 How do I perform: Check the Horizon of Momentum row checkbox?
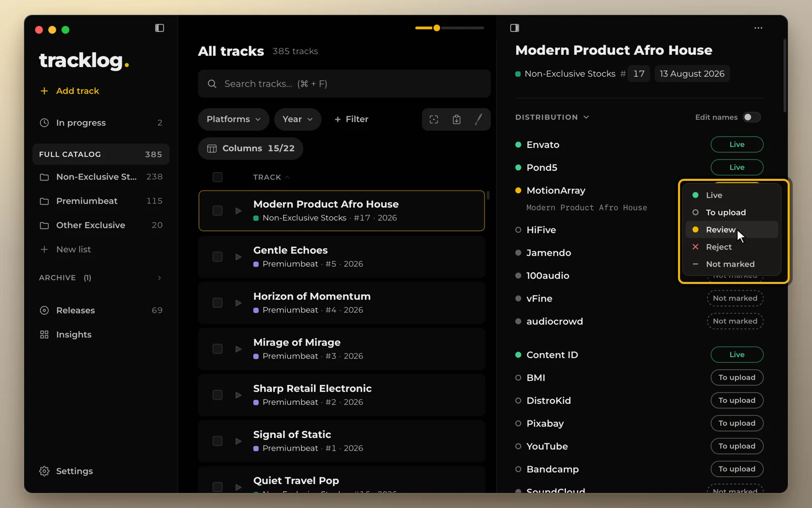pos(217,303)
